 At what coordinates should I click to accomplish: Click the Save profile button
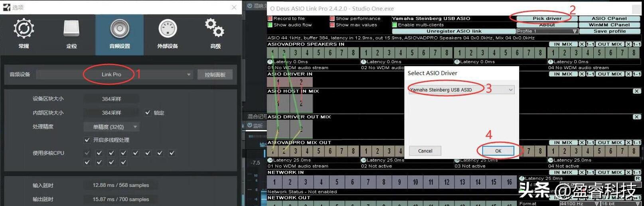point(609,31)
